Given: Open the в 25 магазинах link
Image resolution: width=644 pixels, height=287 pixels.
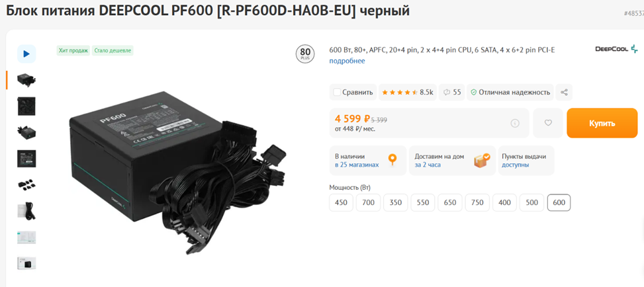Looking at the screenshot, I should [357, 165].
